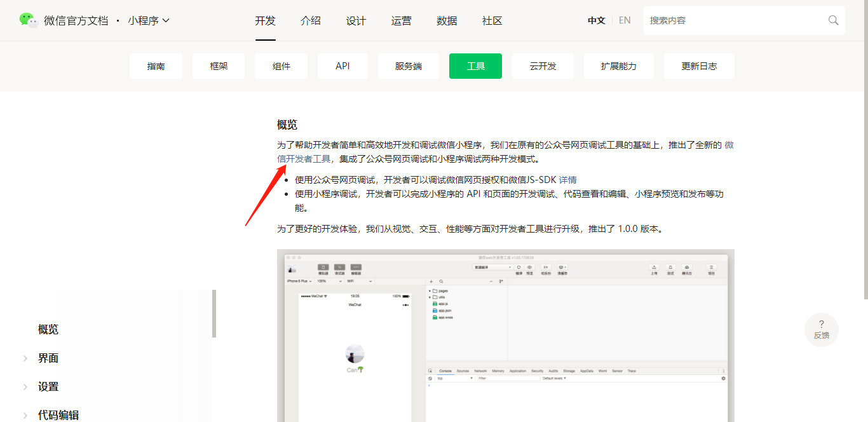Open the 扩展能力 tab
The height and width of the screenshot is (422, 868).
tap(619, 66)
